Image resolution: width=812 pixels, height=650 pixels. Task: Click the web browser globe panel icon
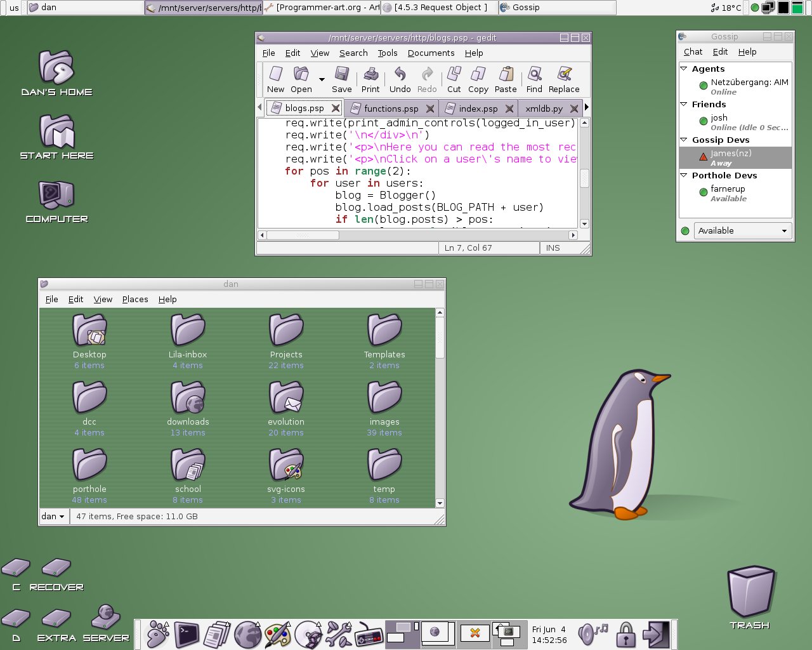coord(247,634)
